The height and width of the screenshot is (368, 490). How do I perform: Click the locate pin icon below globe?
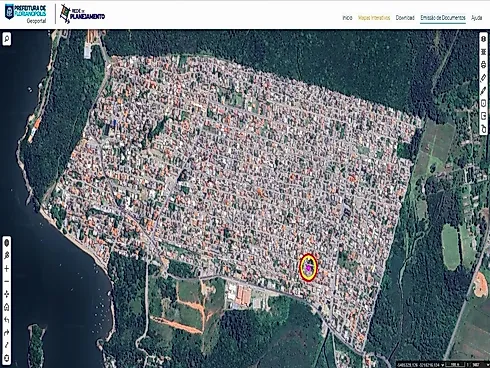coord(7,256)
